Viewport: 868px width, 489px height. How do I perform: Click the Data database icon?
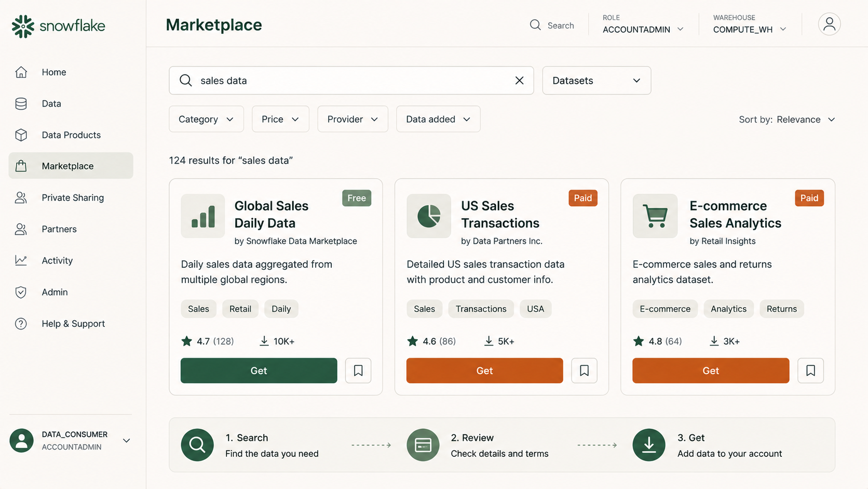(21, 103)
